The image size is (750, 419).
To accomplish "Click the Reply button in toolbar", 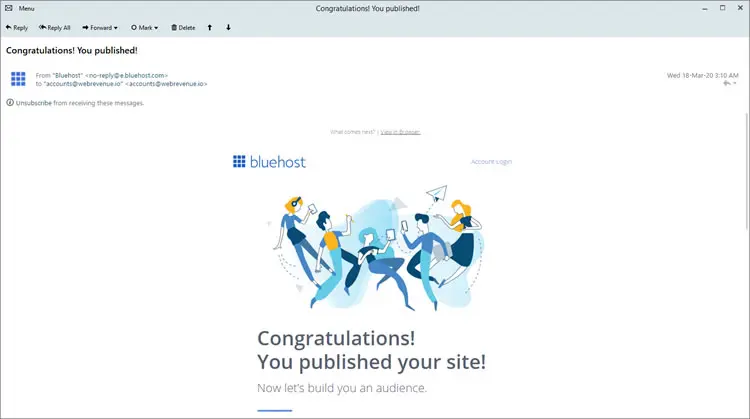I will [17, 28].
